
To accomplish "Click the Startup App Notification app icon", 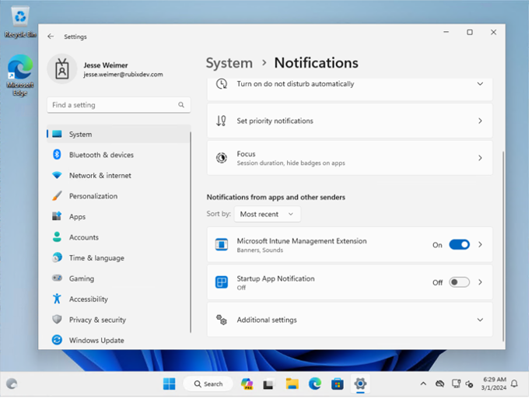I will click(x=222, y=283).
